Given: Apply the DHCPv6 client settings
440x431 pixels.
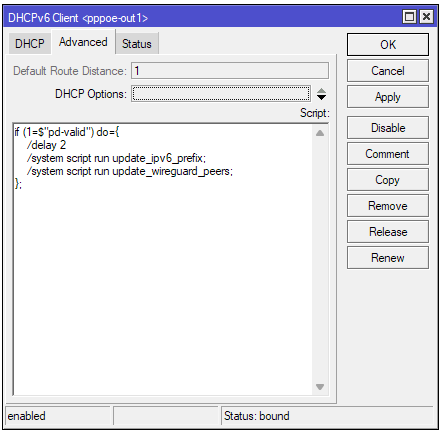Looking at the screenshot, I should (388, 97).
